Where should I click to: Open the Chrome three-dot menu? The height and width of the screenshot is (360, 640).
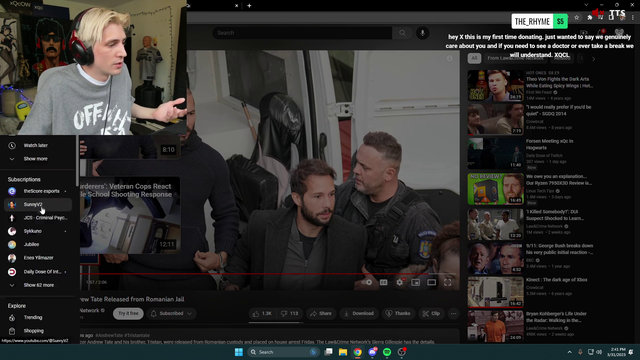click(x=633, y=18)
